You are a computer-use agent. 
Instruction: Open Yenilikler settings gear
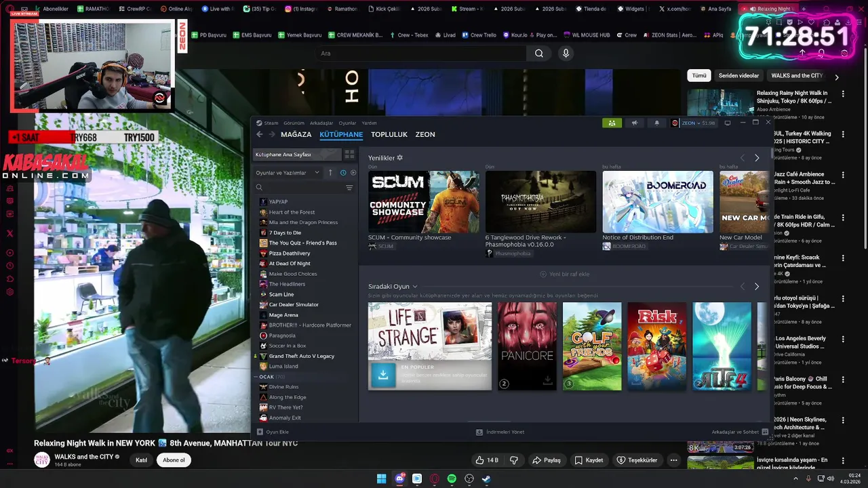tap(400, 157)
